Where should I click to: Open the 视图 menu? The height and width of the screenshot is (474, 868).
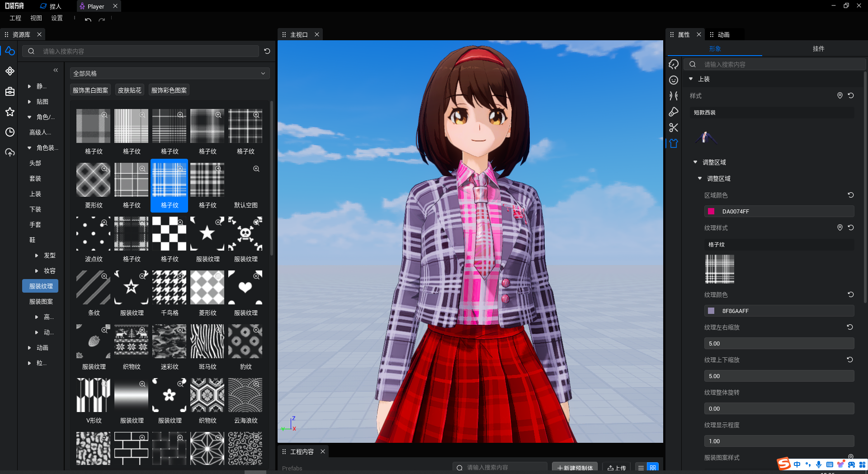coord(36,18)
